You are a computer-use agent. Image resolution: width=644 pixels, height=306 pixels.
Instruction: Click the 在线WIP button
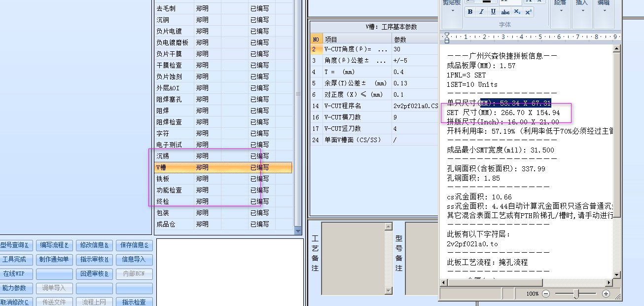(x=15, y=274)
